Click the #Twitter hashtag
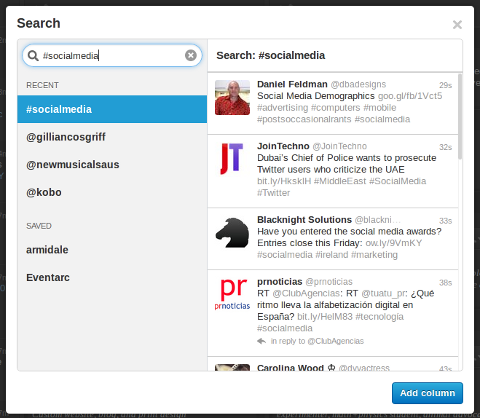The image size is (480, 418). tap(273, 193)
